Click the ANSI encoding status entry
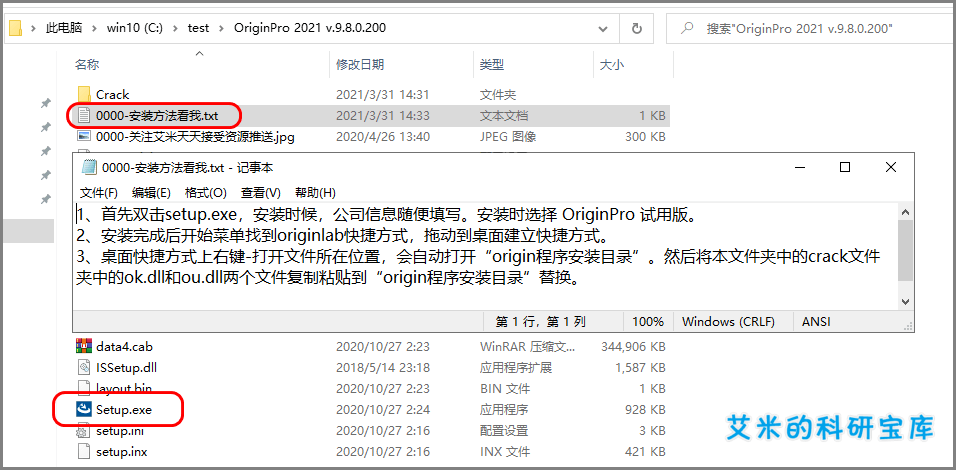The width and height of the screenshot is (956, 470). [816, 321]
